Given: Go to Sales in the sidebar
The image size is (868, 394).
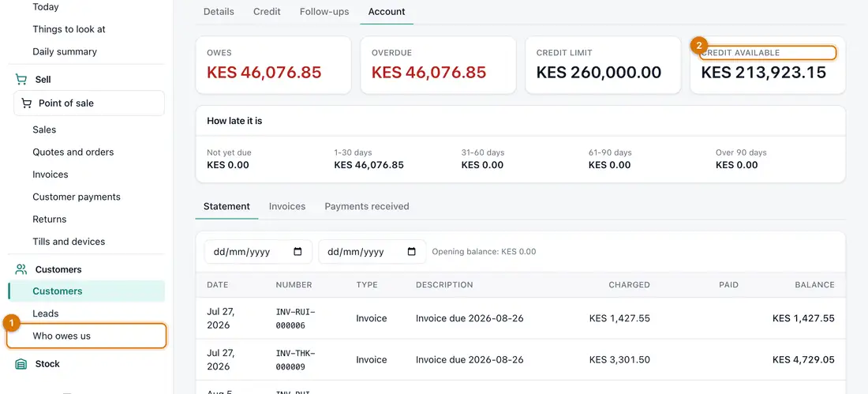Looking at the screenshot, I should [x=44, y=129].
